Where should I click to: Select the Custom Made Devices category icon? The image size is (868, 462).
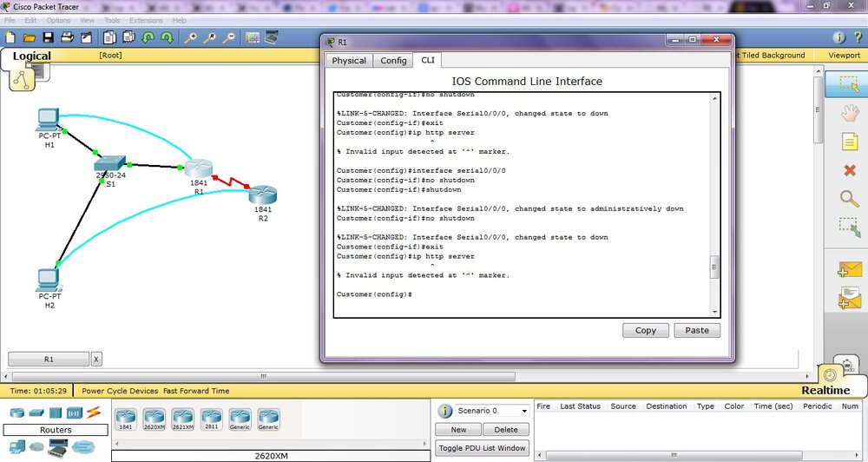(x=57, y=446)
